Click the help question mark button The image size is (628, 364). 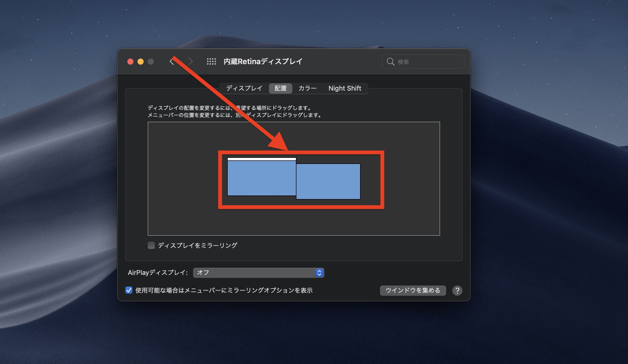click(x=457, y=290)
